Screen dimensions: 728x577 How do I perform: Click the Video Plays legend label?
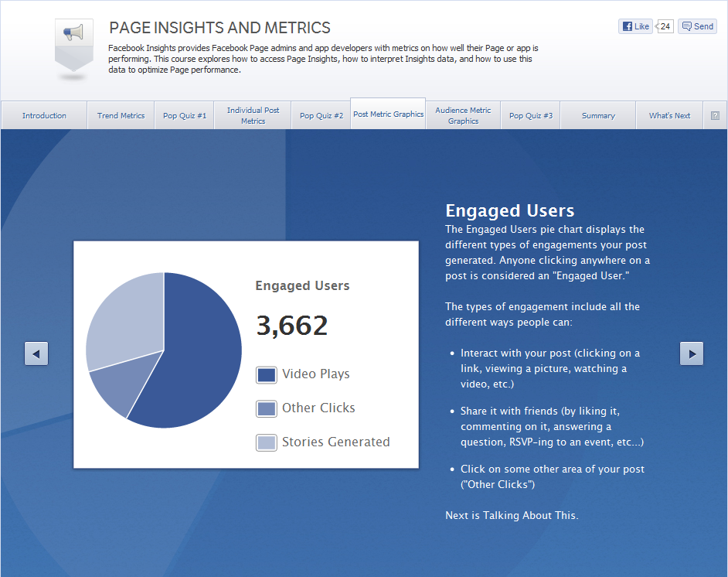coord(316,374)
